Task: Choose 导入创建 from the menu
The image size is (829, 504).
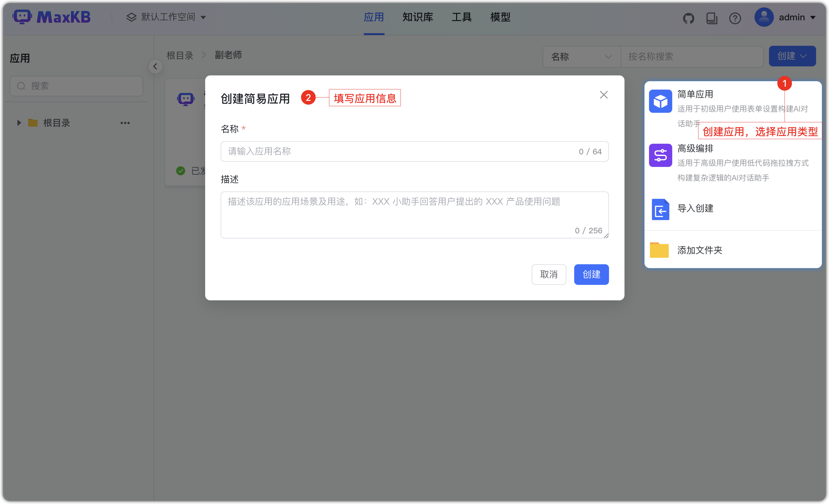Action: [733, 209]
